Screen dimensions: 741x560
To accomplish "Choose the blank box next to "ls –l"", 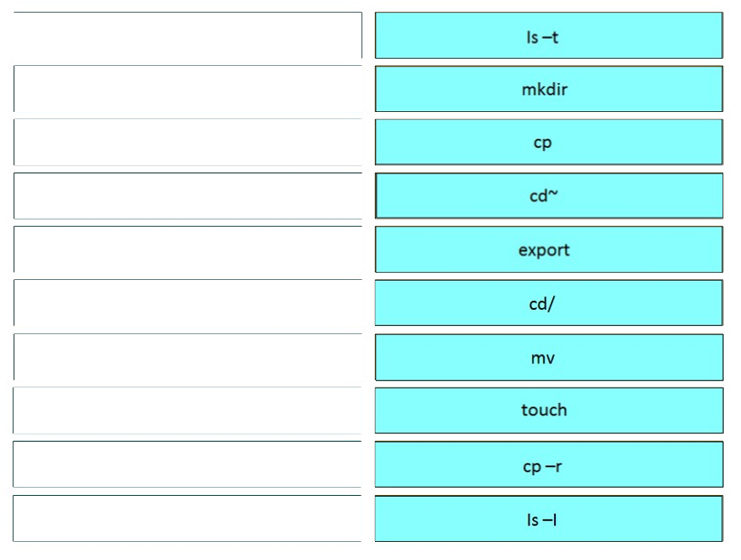I will (x=187, y=518).
